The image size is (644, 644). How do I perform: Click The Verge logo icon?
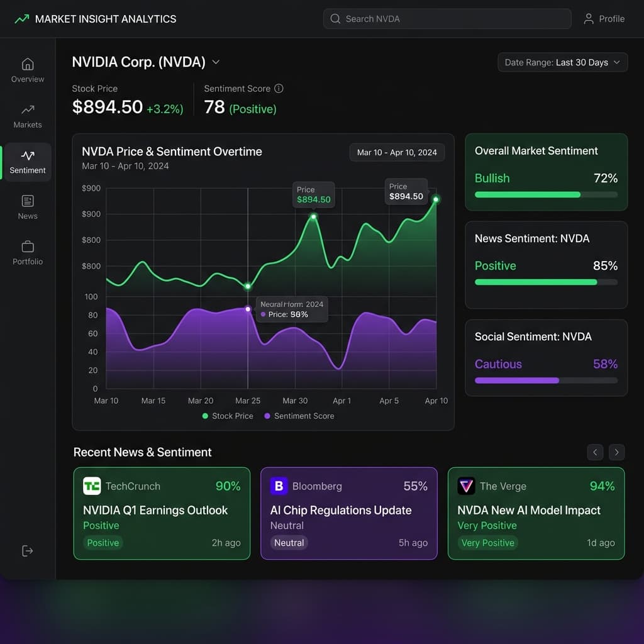(x=466, y=486)
